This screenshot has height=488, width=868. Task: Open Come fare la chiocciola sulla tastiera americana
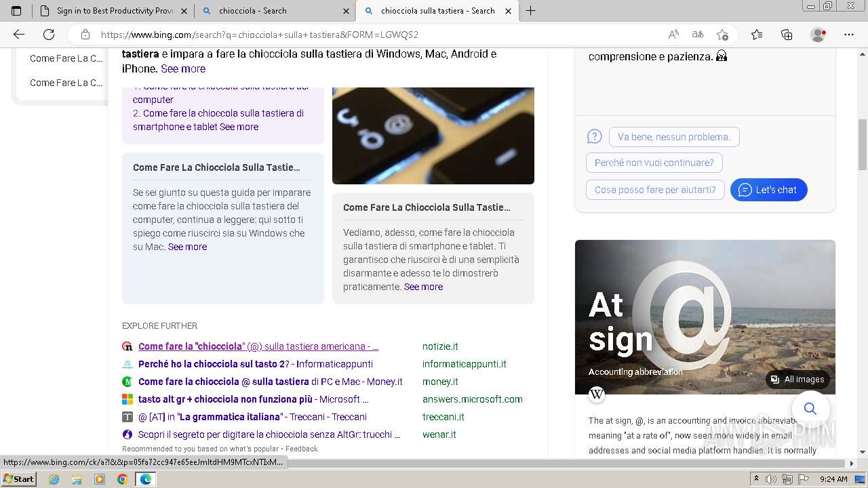[258, 346]
